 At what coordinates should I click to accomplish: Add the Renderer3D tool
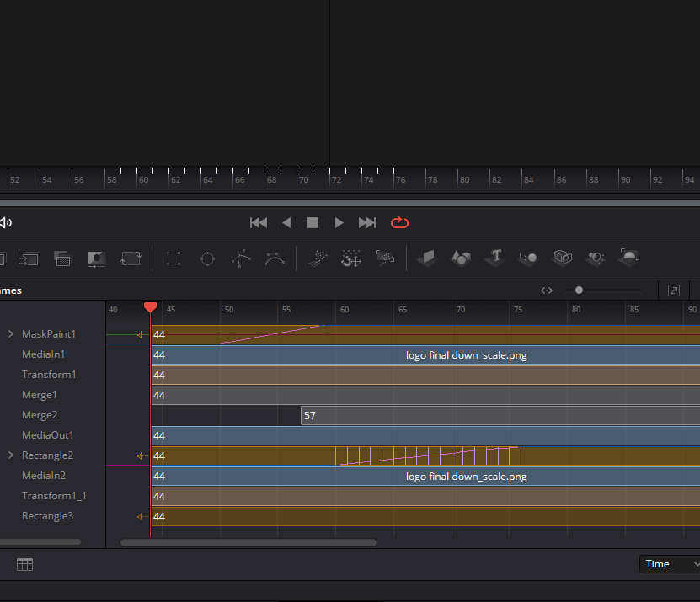pos(629,258)
